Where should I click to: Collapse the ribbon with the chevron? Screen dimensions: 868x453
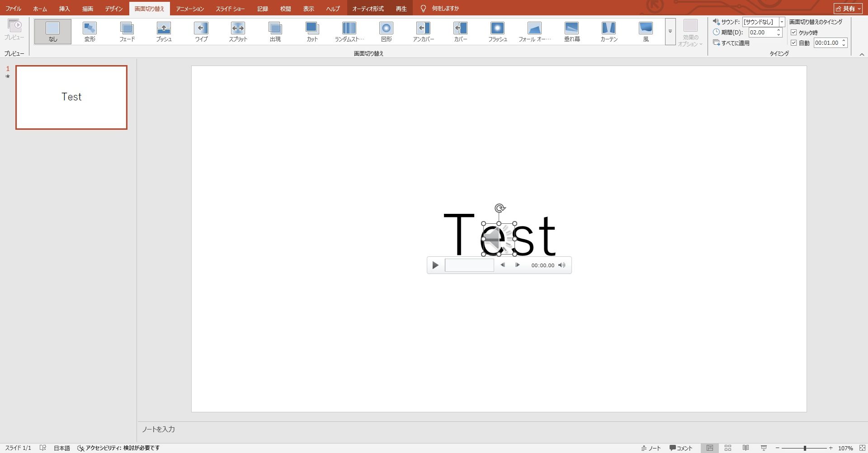point(862,54)
